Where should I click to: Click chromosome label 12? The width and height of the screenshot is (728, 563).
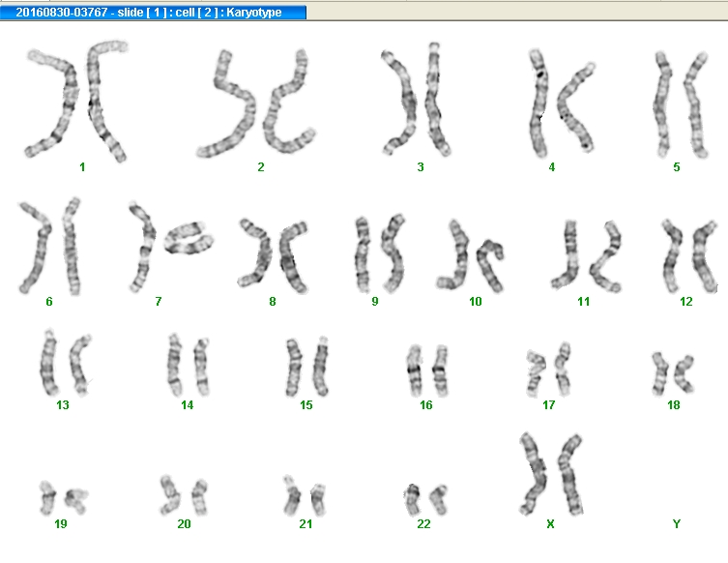click(x=686, y=302)
